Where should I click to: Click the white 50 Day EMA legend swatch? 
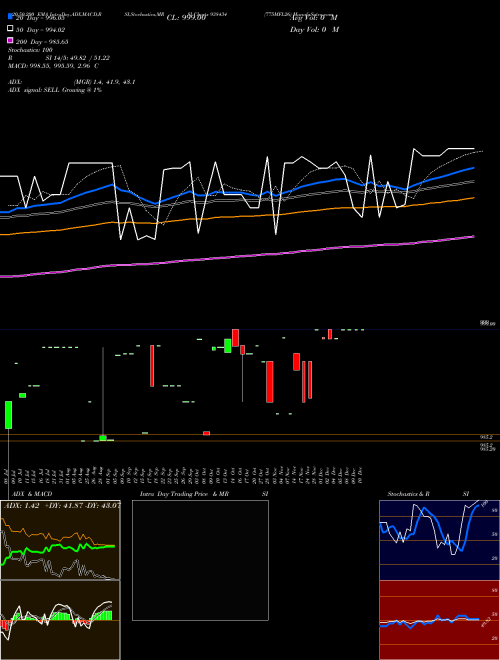click(x=10, y=29)
